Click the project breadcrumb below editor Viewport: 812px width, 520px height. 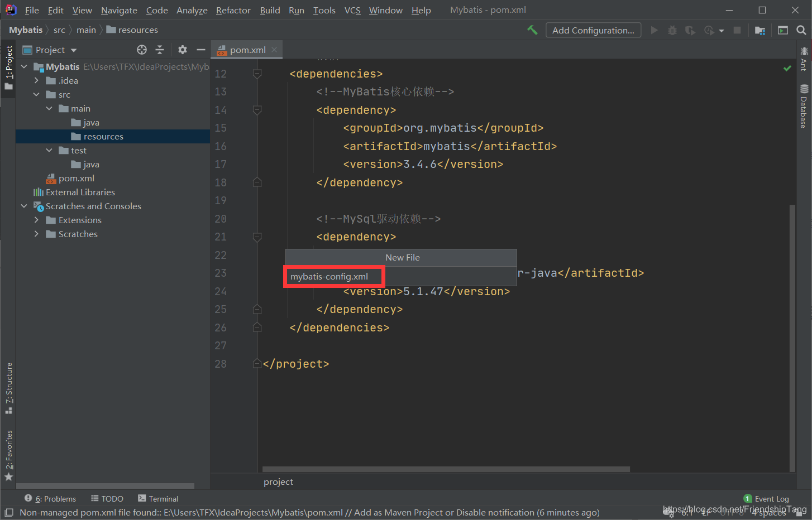(278, 482)
